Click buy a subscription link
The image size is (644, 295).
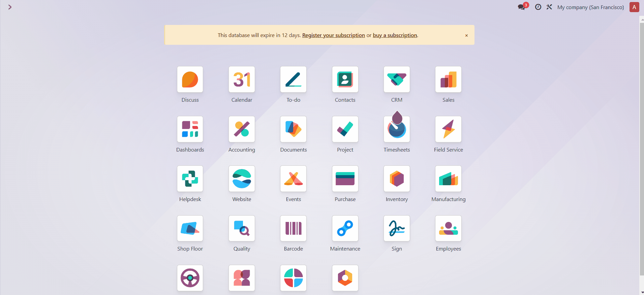(395, 35)
